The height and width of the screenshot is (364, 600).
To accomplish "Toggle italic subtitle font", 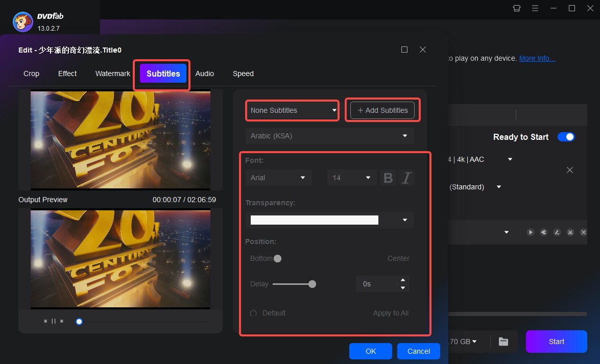I will [406, 178].
